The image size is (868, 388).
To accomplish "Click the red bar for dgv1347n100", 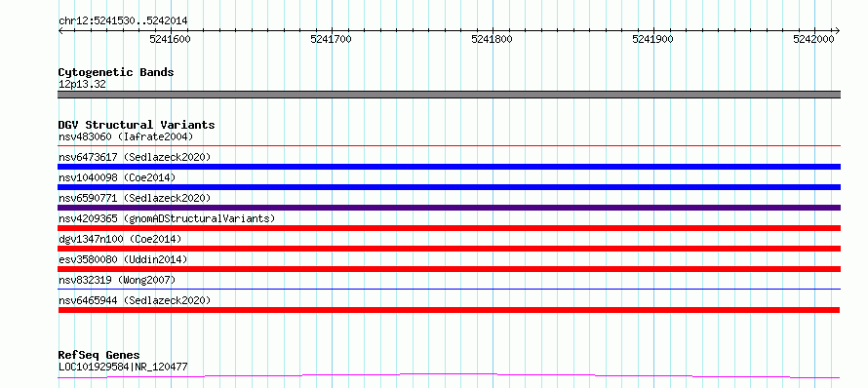I will (x=449, y=249).
